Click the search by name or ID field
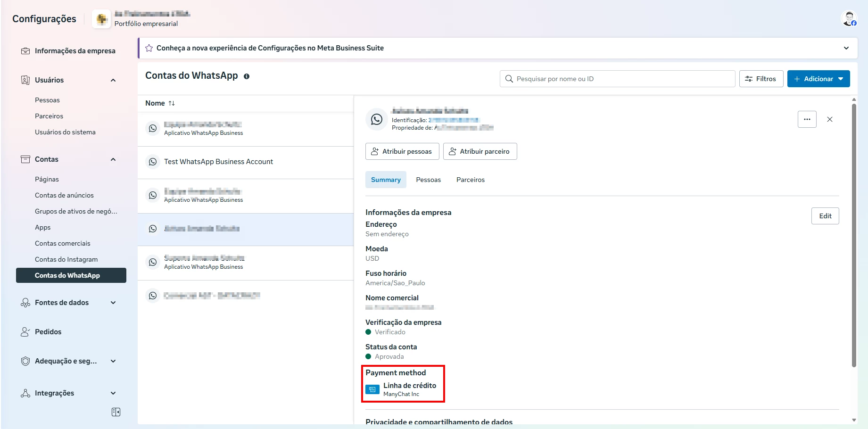868x429 pixels. (x=618, y=79)
